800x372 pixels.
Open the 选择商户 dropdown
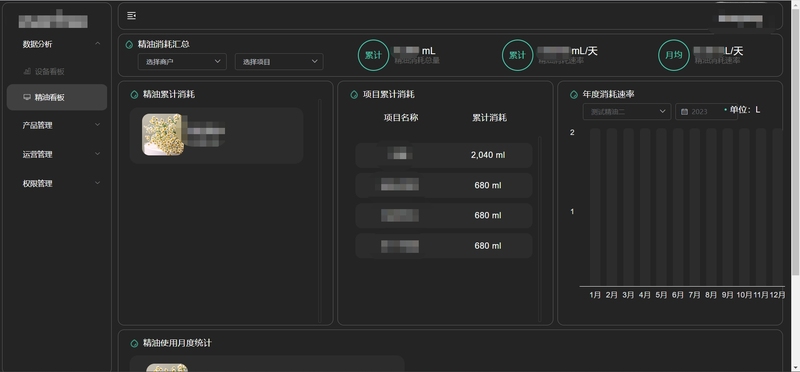point(182,62)
